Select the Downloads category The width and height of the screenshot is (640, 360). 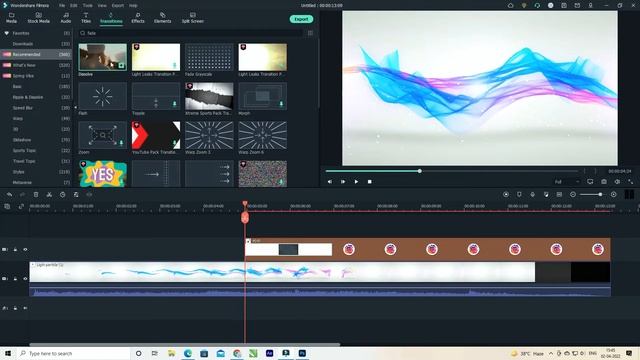37,44
